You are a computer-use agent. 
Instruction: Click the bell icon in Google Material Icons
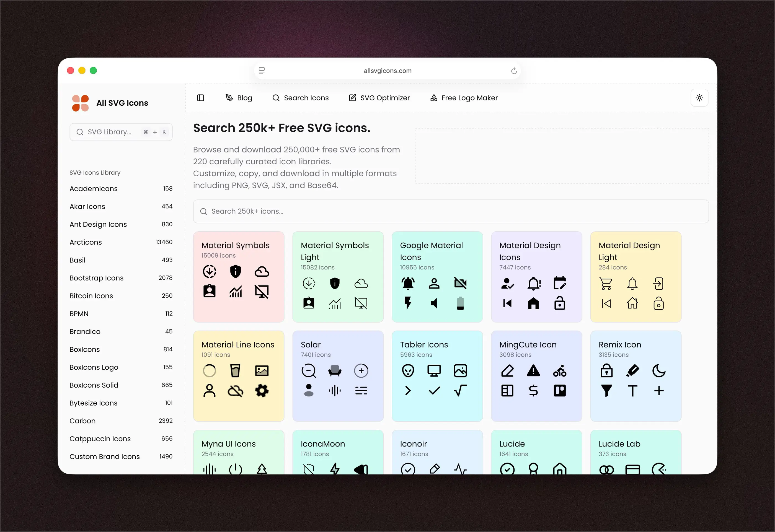coord(407,283)
